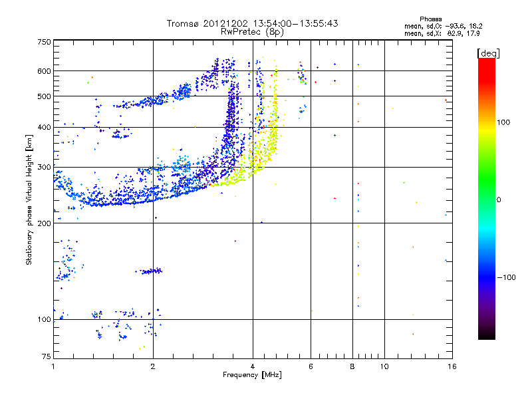Click the y-axis tick label '400'
This screenshot has height=399, width=532.
[44, 127]
